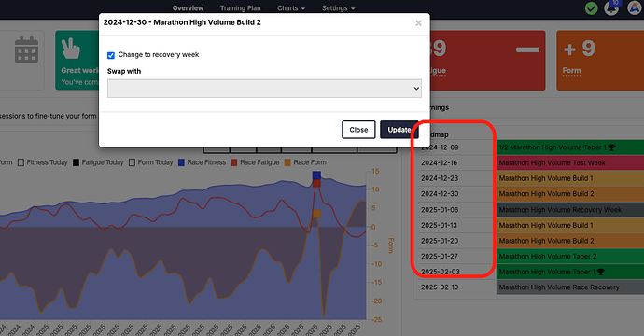
Task: Open the notifications bell icon
Action: coord(611,8)
